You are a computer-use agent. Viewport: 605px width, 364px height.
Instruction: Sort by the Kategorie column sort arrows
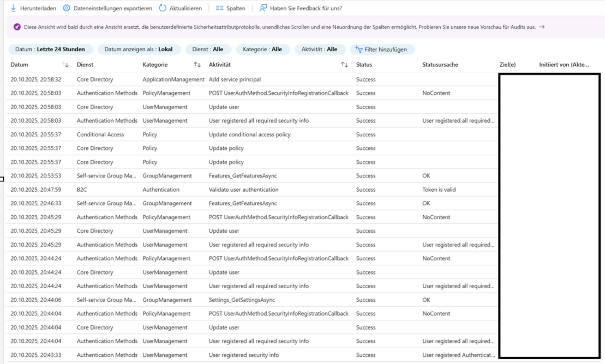(x=197, y=65)
